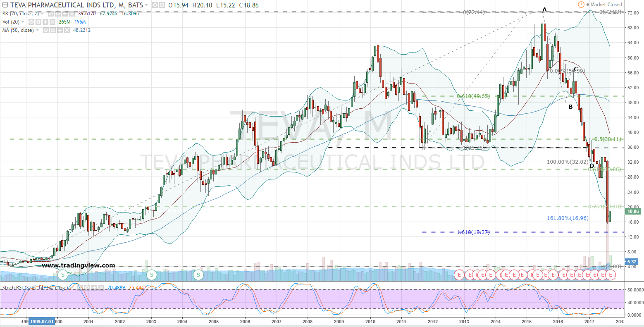Image resolution: width=644 pixels, height=327 pixels.
Task: Click the 2010 year label on time axis
Action: click(x=370, y=322)
